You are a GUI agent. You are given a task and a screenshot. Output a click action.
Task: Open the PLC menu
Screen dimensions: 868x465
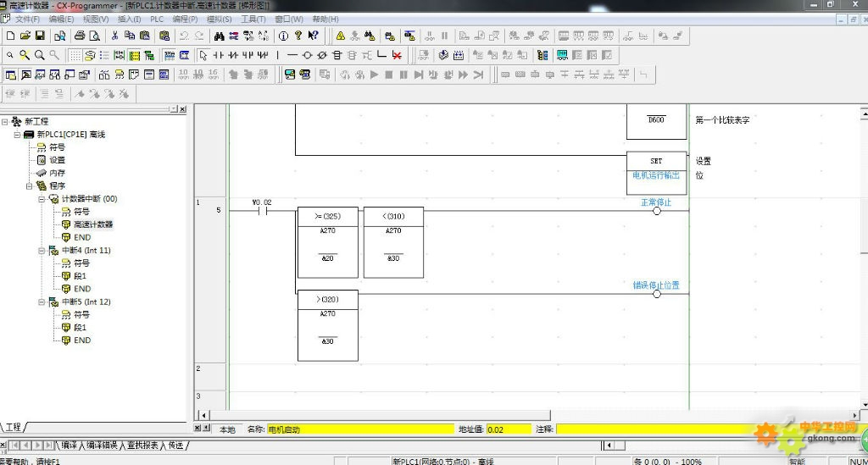(157, 19)
